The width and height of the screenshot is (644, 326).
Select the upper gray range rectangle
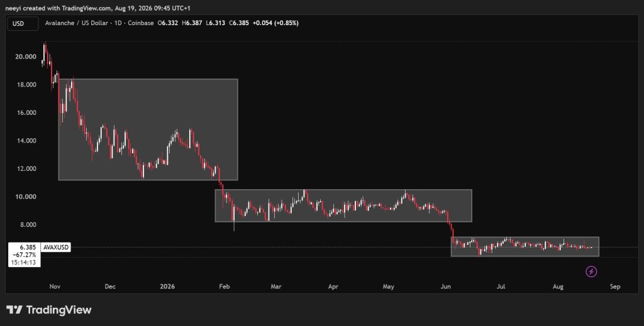click(x=148, y=129)
